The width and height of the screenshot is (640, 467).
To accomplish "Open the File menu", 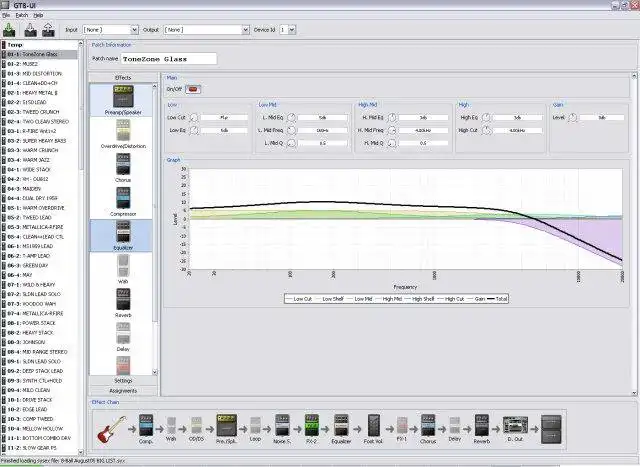I will [6, 15].
